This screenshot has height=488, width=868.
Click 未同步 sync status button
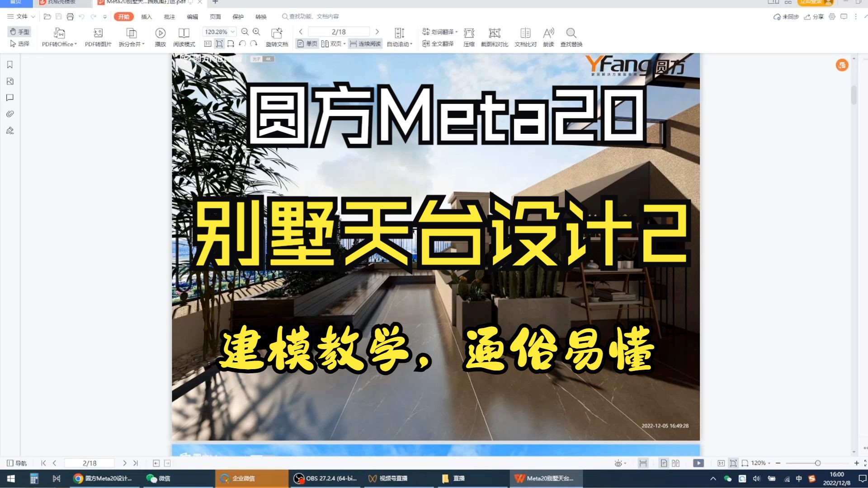786,17
